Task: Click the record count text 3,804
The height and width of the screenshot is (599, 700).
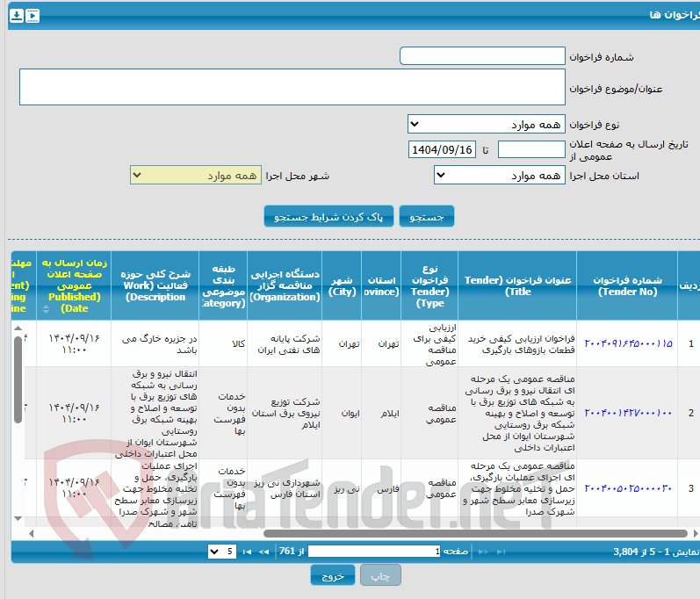Action: pos(625,552)
